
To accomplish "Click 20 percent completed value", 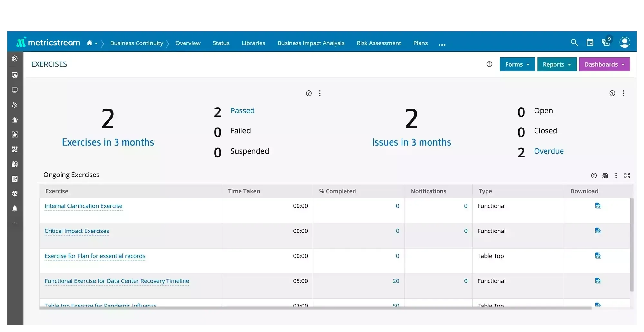I will (x=396, y=281).
